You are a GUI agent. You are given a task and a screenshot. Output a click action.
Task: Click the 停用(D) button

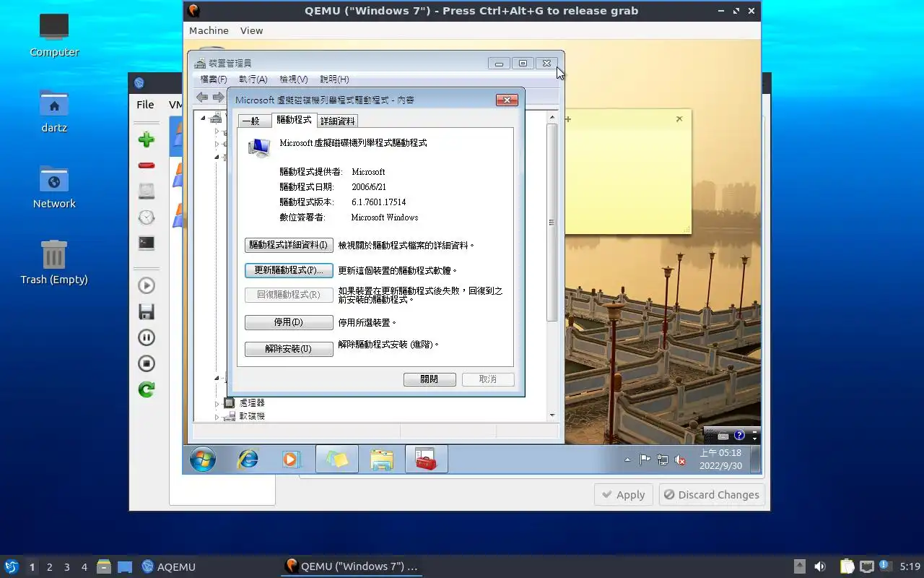289,322
